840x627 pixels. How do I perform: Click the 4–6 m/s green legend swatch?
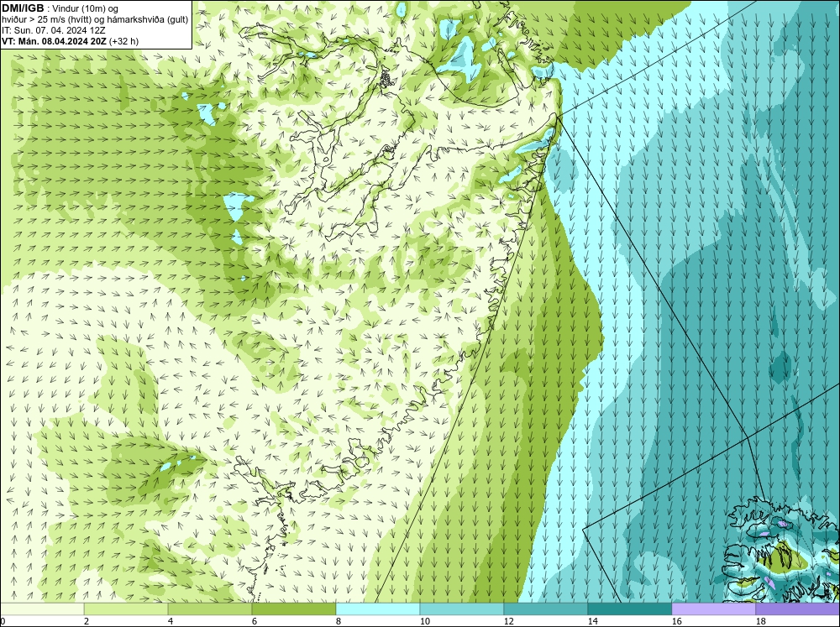pyautogui.click(x=210, y=609)
